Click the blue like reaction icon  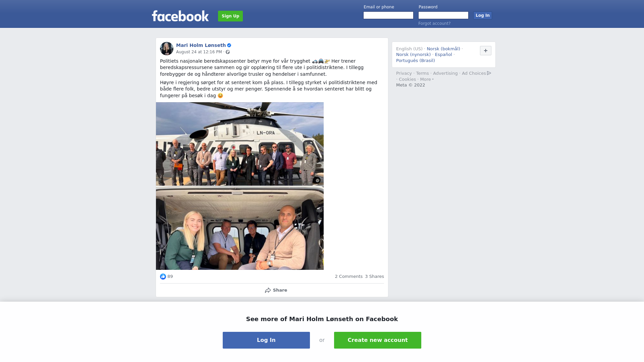coord(163,277)
